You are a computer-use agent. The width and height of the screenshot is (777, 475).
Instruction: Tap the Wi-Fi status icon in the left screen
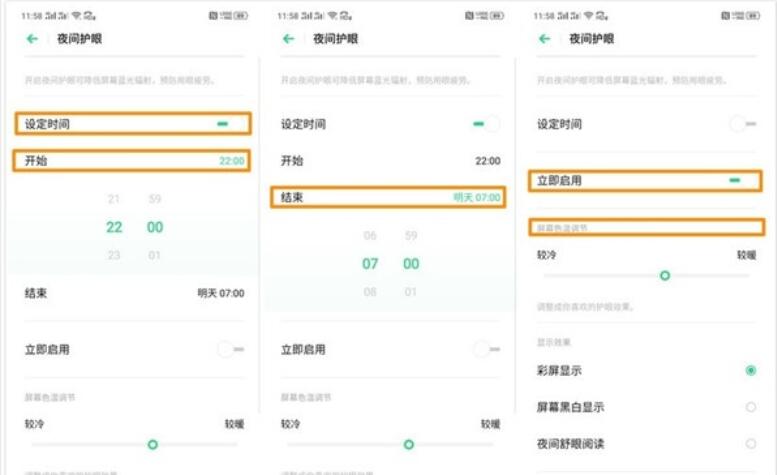76,16
